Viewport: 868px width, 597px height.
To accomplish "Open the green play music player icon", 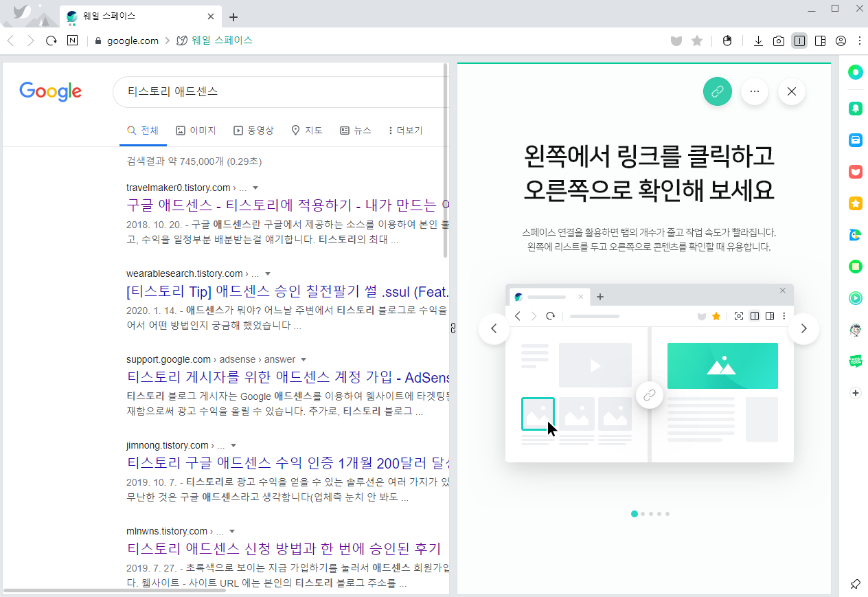I will coord(855,298).
